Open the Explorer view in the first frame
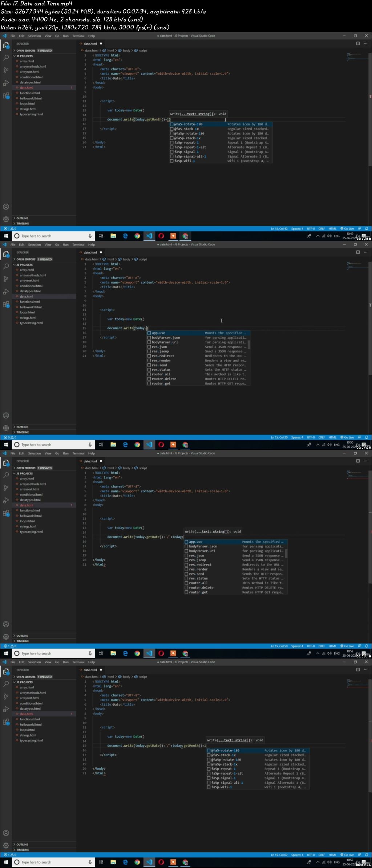Image resolution: width=372 pixels, height=868 pixels. (x=6, y=45)
